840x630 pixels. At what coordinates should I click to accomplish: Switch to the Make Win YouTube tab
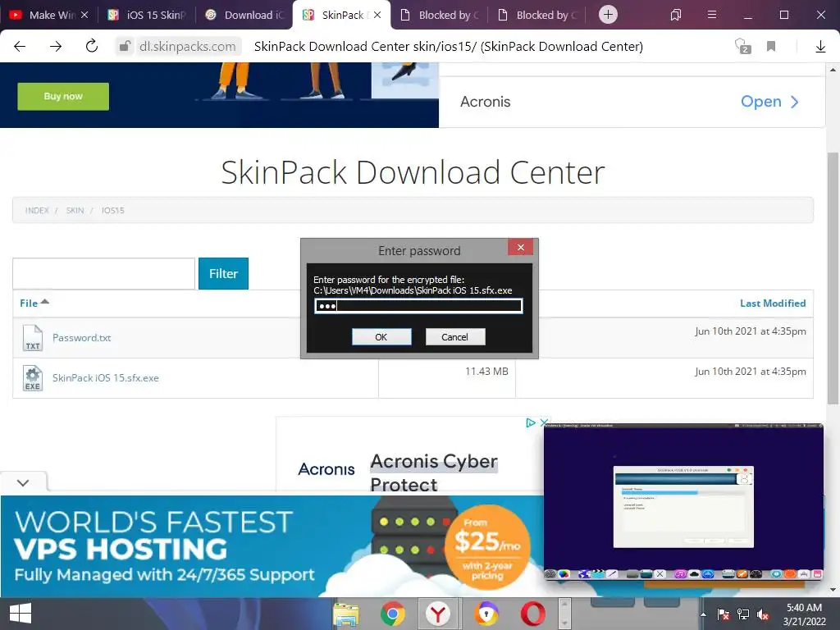point(44,15)
